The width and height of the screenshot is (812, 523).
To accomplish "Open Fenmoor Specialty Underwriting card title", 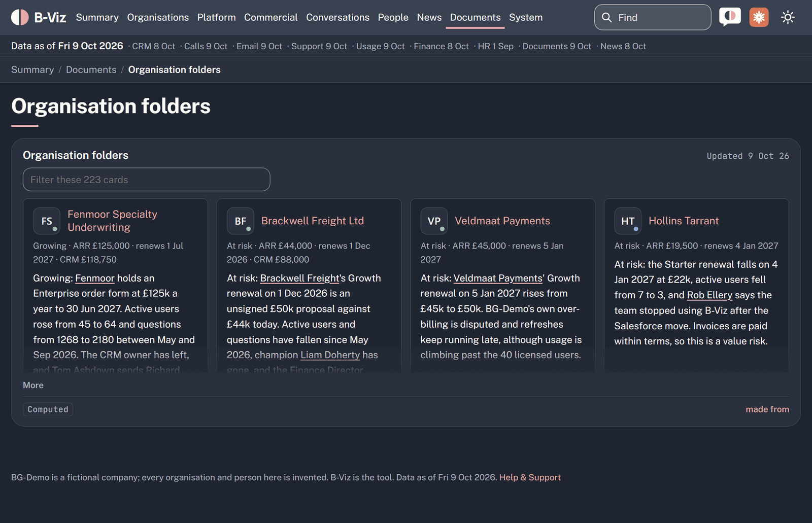I will tap(113, 221).
